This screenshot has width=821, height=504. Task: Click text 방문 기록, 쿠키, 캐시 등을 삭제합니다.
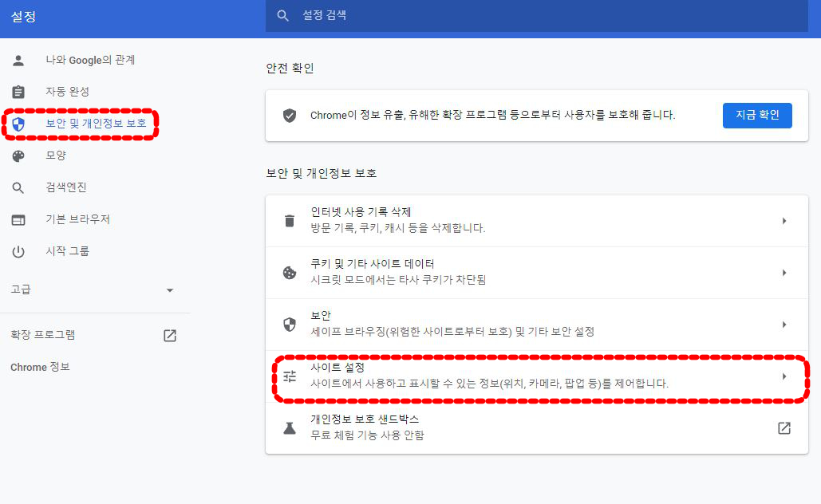[x=398, y=228]
